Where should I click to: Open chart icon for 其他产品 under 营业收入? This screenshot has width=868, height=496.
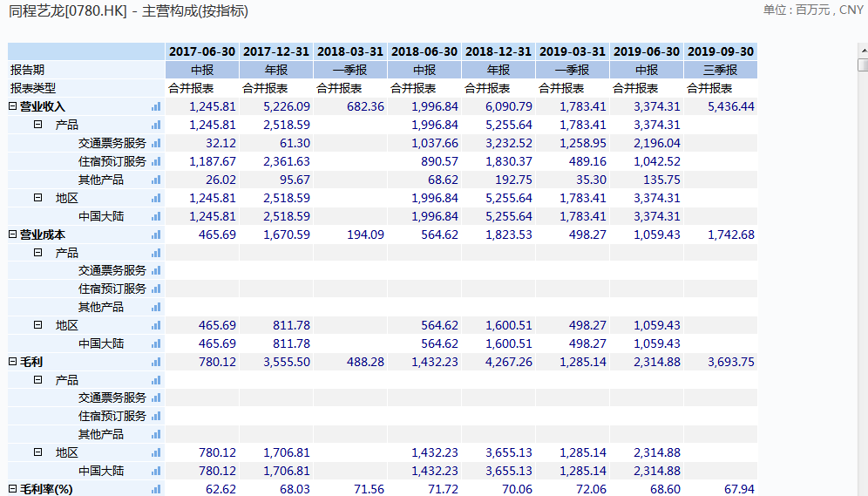point(156,180)
